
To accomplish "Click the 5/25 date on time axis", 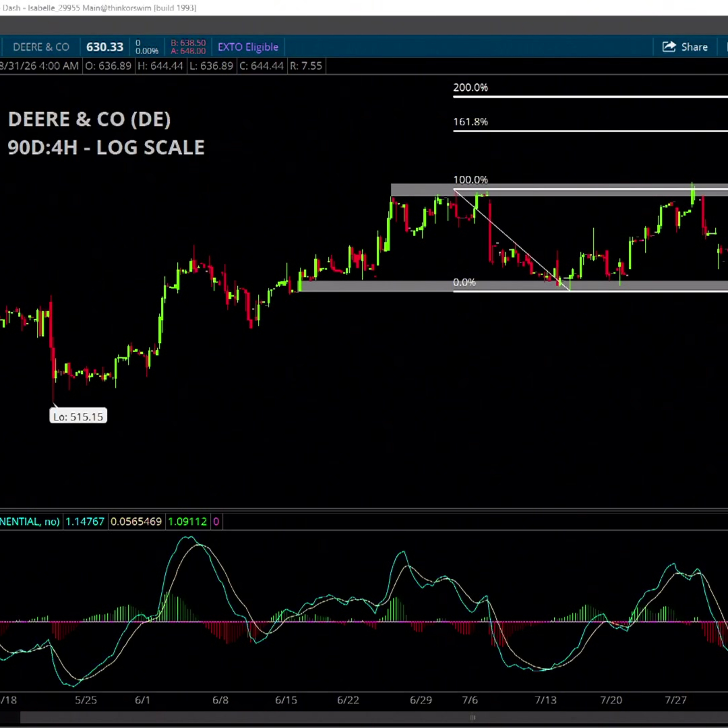I will tap(85, 700).
